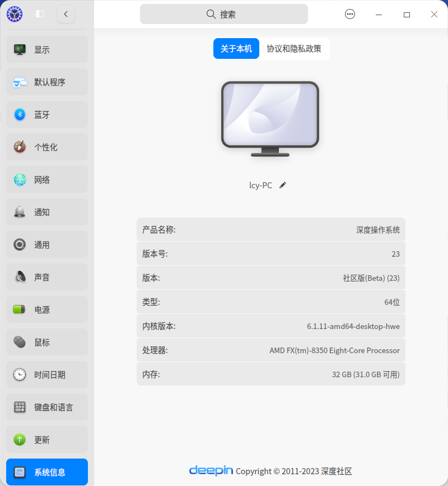The image size is (448, 486).
Task: Click the search field
Action: [224, 14]
